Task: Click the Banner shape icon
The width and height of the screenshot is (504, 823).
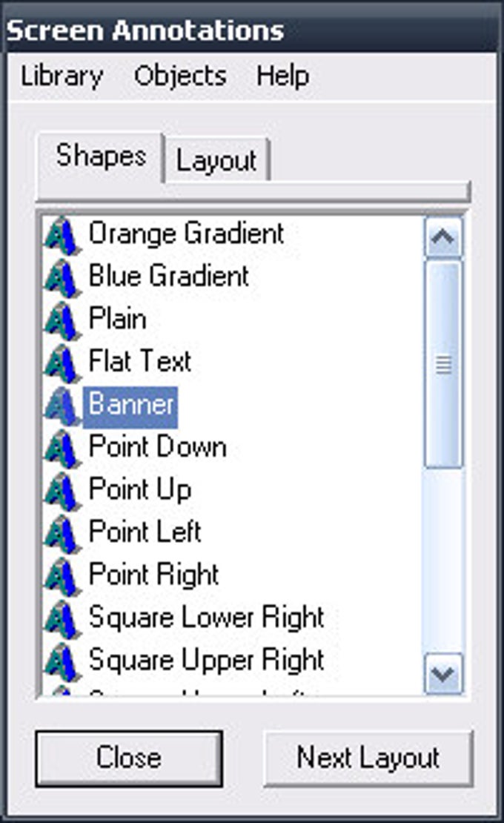Action: point(62,406)
